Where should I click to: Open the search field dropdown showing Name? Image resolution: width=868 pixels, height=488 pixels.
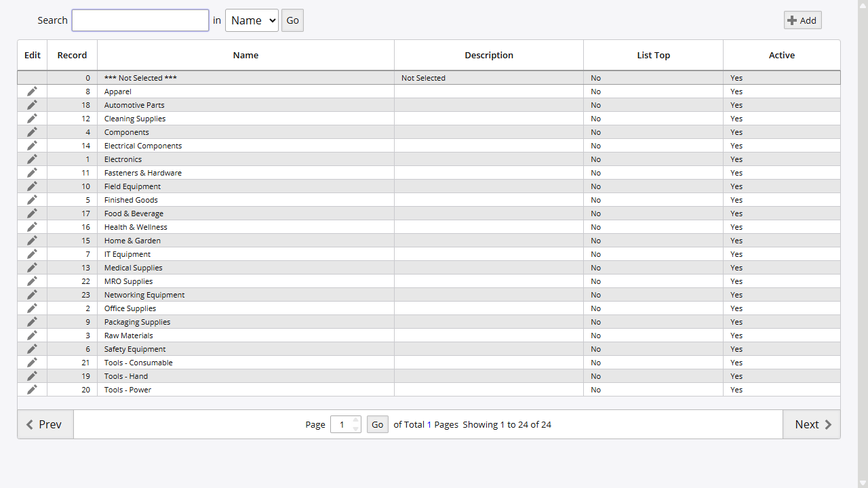[252, 20]
